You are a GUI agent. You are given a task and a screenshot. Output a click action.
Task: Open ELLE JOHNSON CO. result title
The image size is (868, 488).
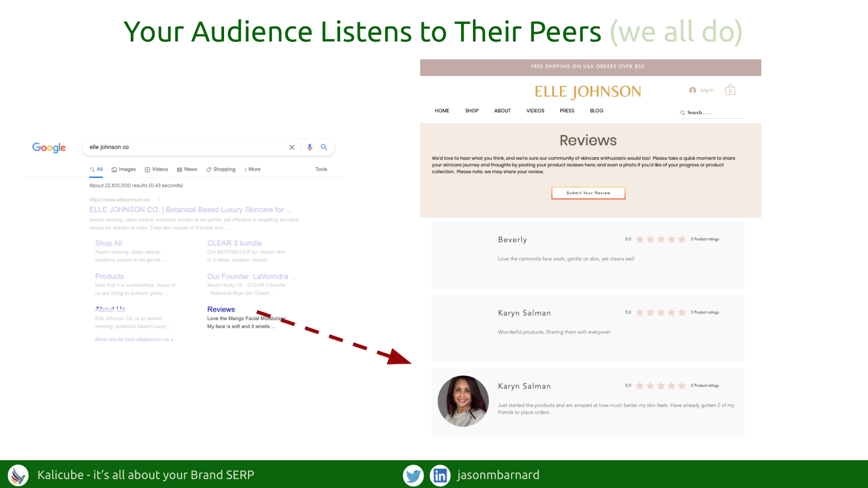pyautogui.click(x=190, y=210)
